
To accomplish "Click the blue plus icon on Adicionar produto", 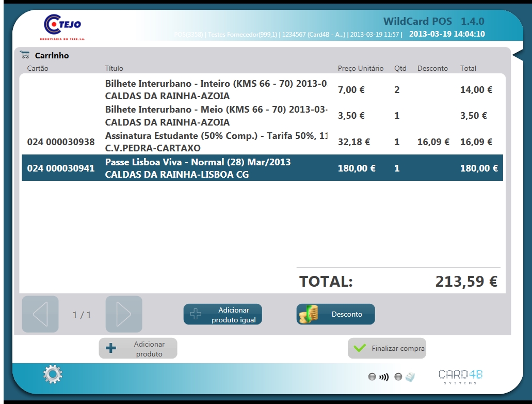I will coord(111,348).
